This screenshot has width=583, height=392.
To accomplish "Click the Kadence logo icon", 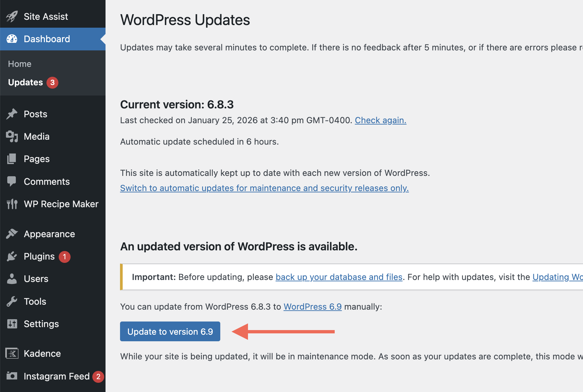I will pyautogui.click(x=12, y=353).
